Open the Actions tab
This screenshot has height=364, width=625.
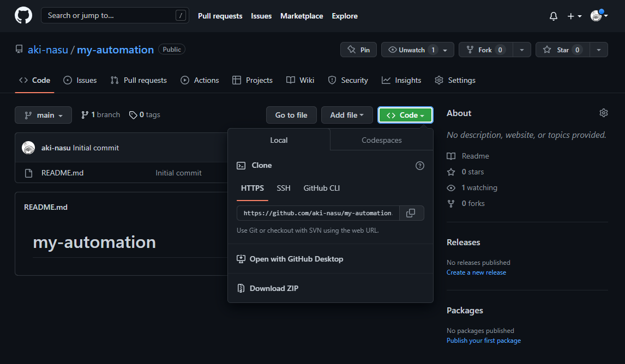200,80
